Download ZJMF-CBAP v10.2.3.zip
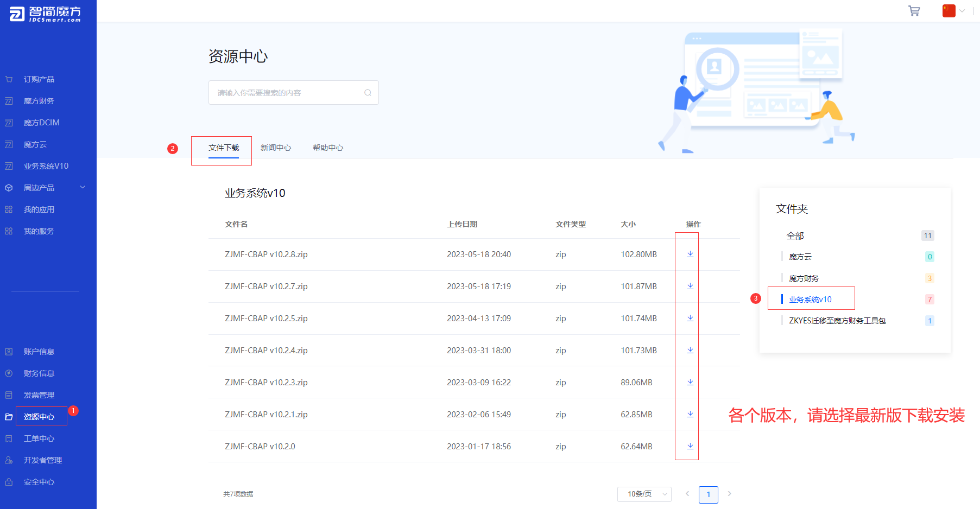Image resolution: width=980 pixels, height=509 pixels. 690,382
